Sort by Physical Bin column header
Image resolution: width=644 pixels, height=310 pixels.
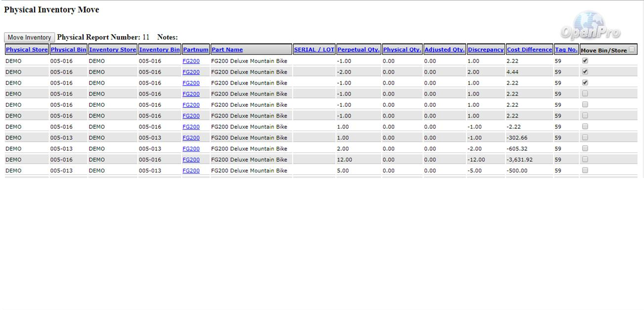tap(68, 50)
